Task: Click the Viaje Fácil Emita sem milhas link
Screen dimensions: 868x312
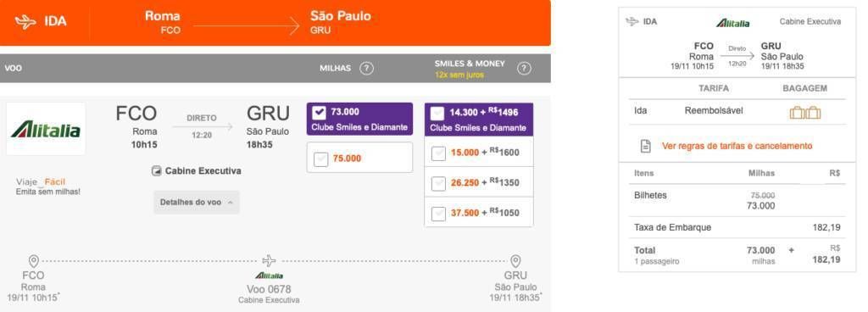Action: [48, 187]
